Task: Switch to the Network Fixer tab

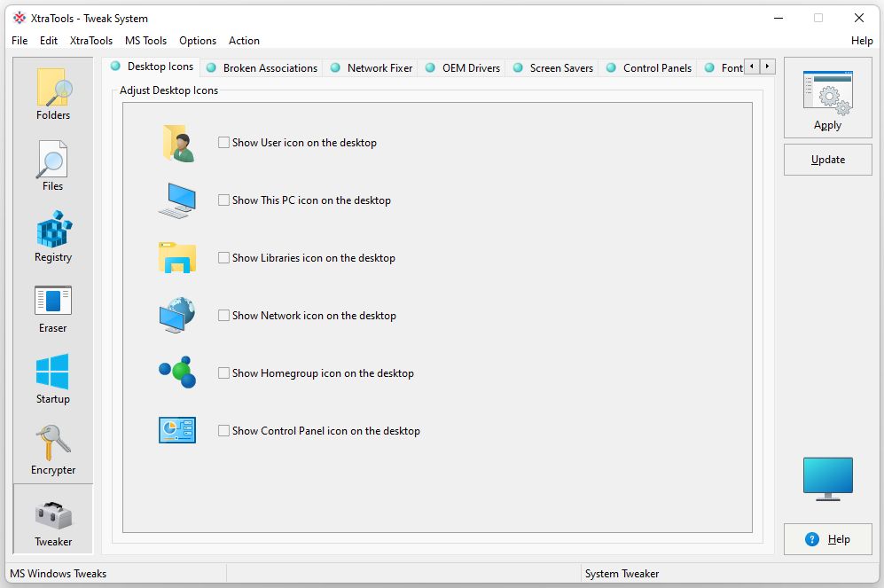Action: pos(371,68)
